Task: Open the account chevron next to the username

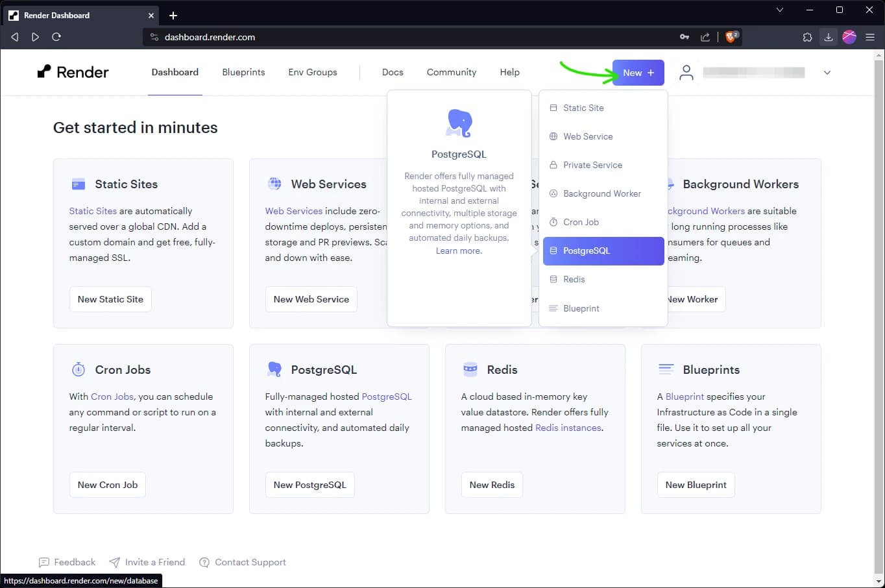Action: (x=827, y=72)
